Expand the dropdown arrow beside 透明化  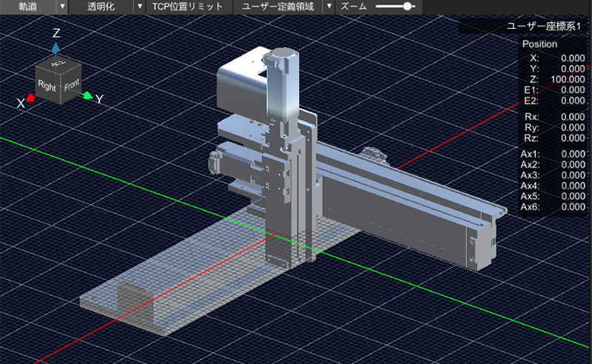point(140,7)
